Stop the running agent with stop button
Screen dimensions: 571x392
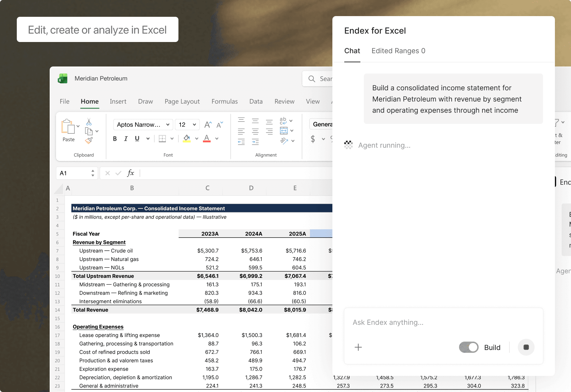point(526,347)
